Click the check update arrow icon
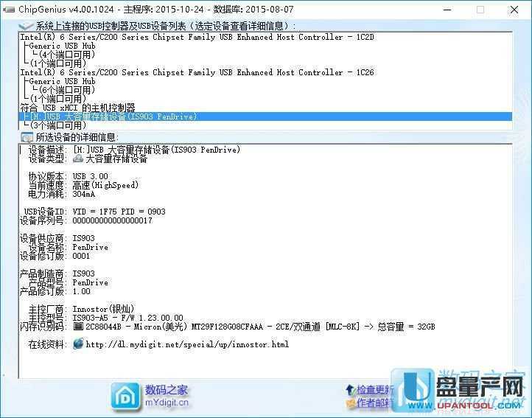 349,390
